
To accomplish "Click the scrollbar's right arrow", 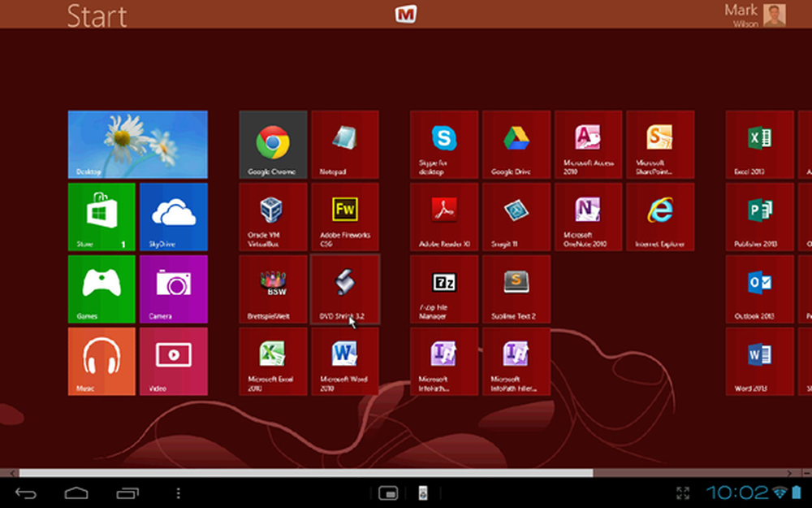I will pyautogui.click(x=789, y=473).
